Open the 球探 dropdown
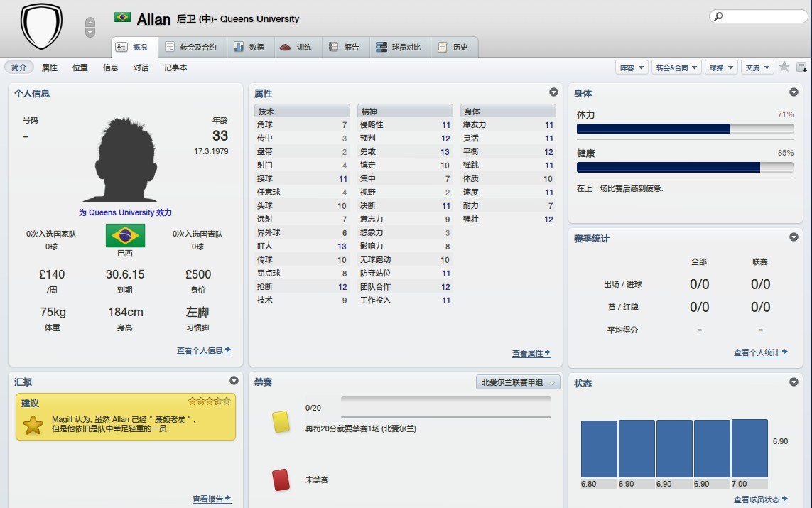812x508 pixels. point(721,67)
